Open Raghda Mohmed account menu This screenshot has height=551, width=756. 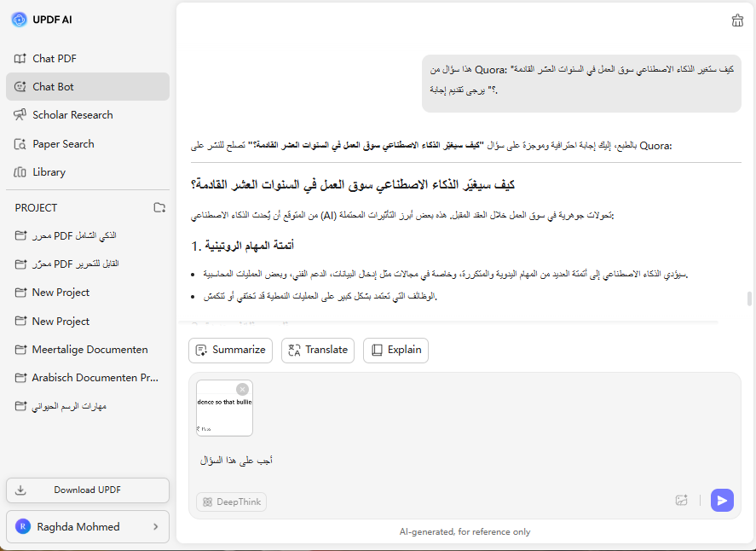(x=88, y=526)
